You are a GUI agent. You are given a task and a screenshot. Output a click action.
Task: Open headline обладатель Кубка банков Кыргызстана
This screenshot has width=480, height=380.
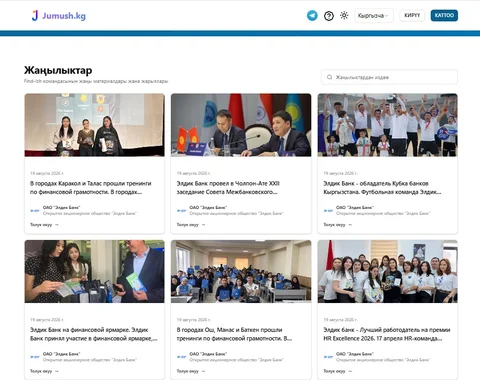point(382,188)
